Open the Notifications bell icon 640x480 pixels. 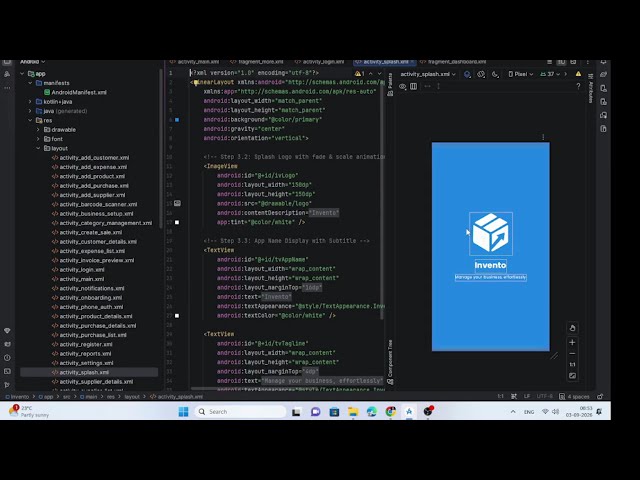[603, 62]
